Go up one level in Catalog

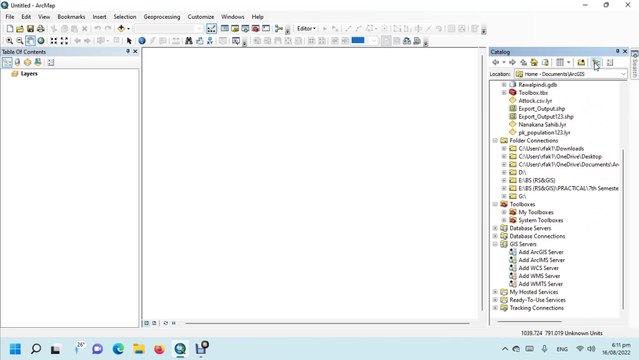[524, 62]
